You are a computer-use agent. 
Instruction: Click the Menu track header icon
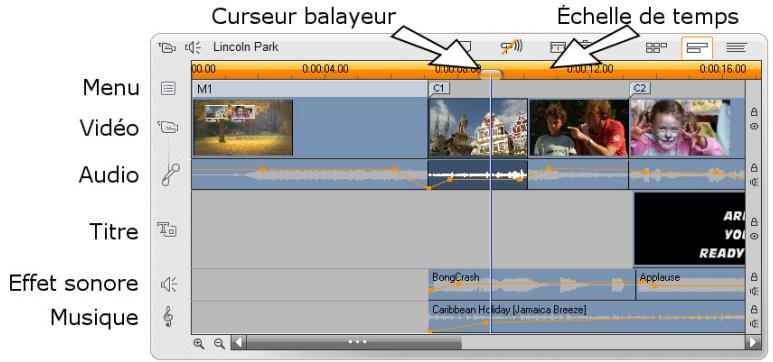[x=169, y=89]
